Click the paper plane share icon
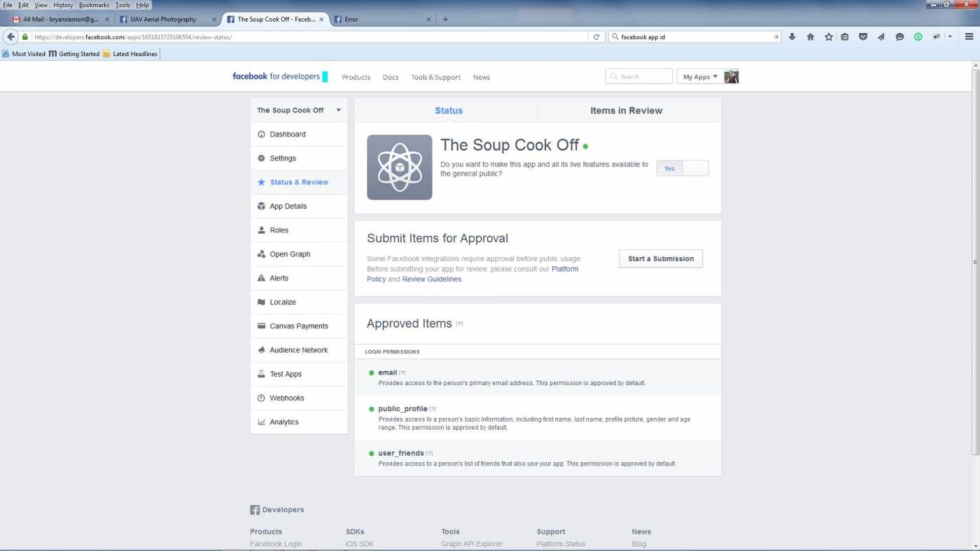980x551 pixels. tap(881, 37)
